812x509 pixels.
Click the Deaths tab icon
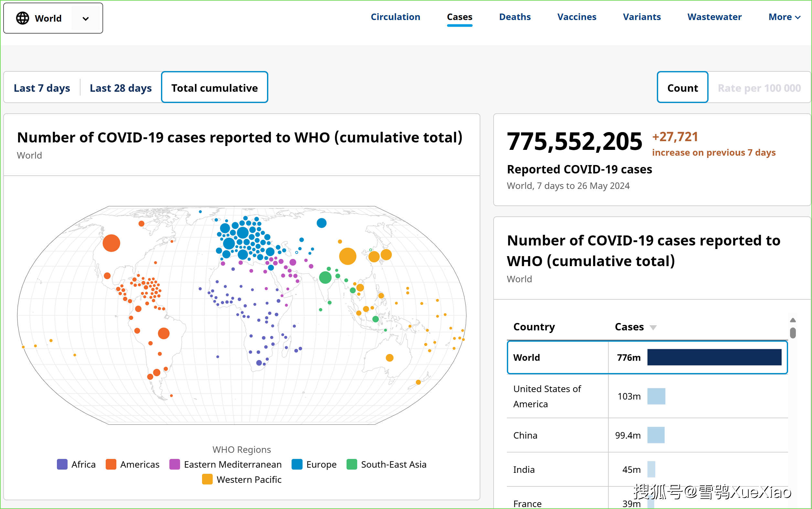point(515,17)
